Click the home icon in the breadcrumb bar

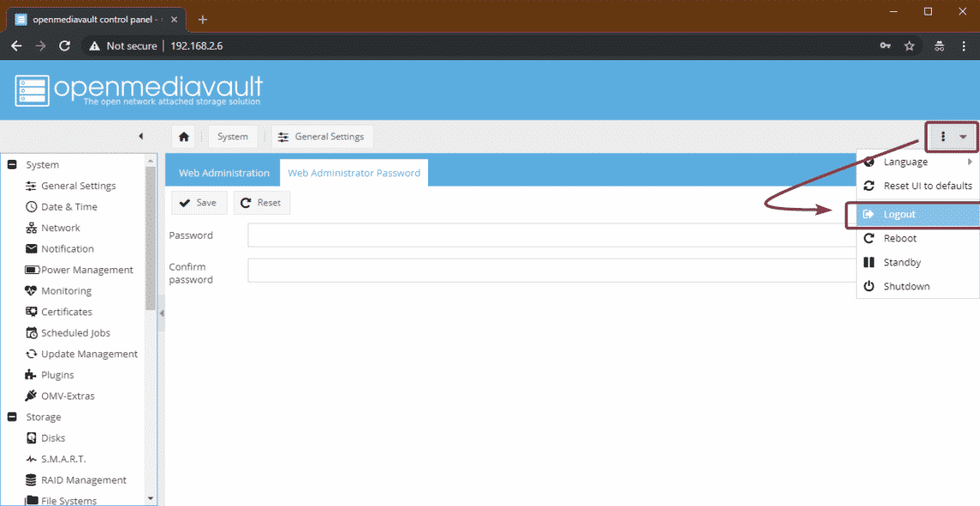click(x=183, y=137)
